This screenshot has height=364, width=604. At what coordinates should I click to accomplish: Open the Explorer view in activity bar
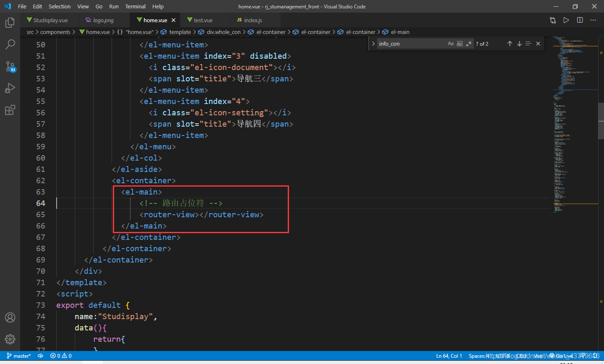[10, 23]
